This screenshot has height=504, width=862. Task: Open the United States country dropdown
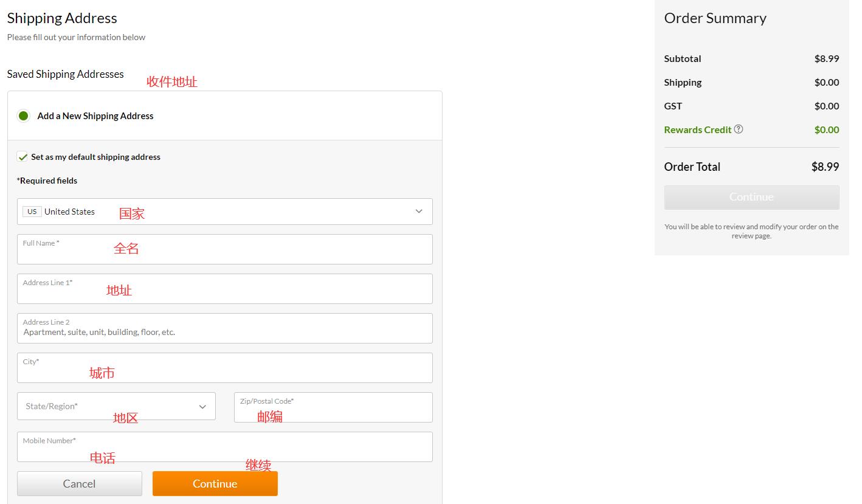(x=224, y=212)
